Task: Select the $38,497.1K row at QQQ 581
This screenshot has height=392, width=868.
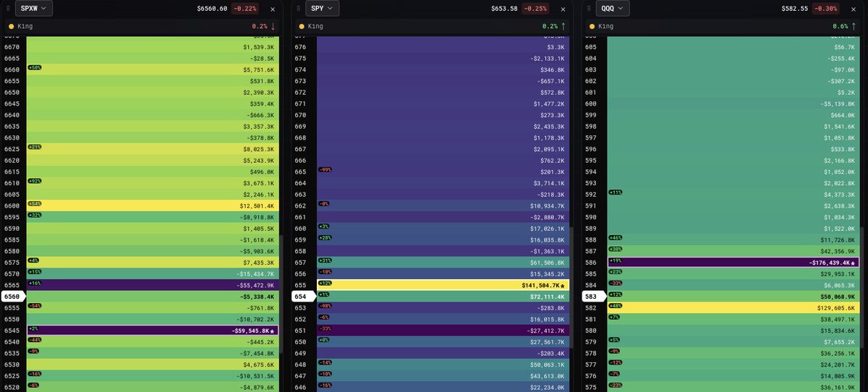Action: tap(733, 319)
